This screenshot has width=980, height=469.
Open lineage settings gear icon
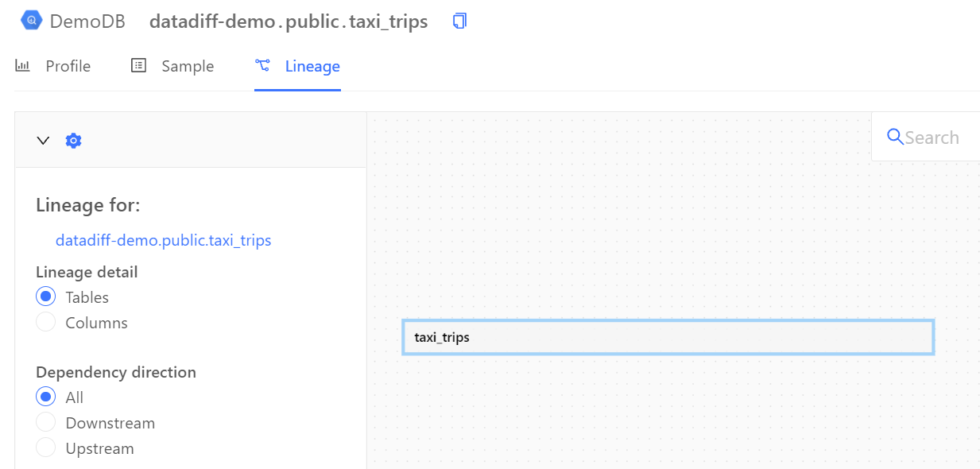point(74,141)
